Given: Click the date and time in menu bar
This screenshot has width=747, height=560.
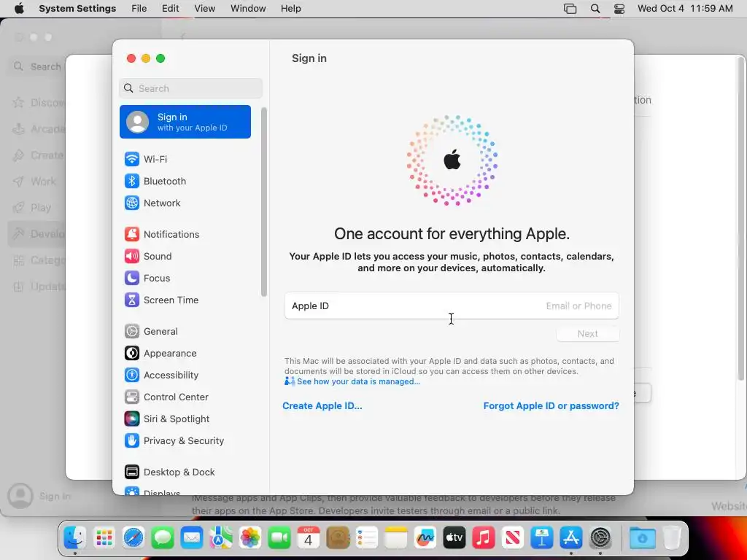Looking at the screenshot, I should pos(685,9).
